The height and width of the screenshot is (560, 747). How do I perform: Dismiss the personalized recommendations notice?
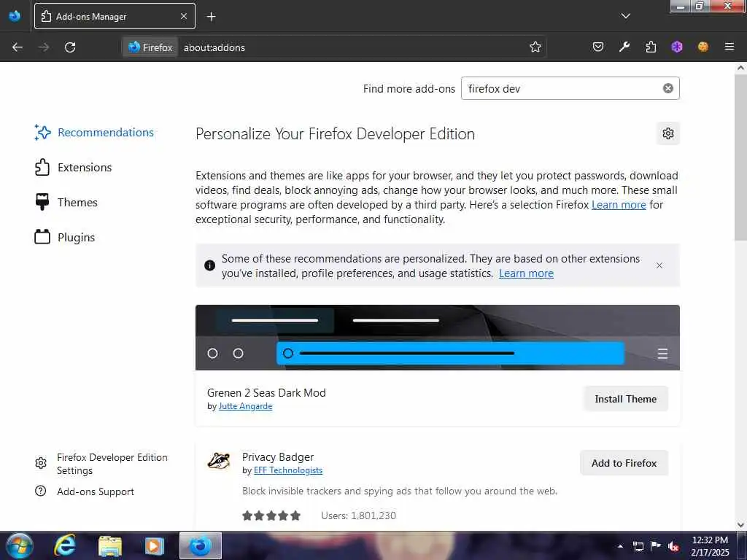[659, 265]
